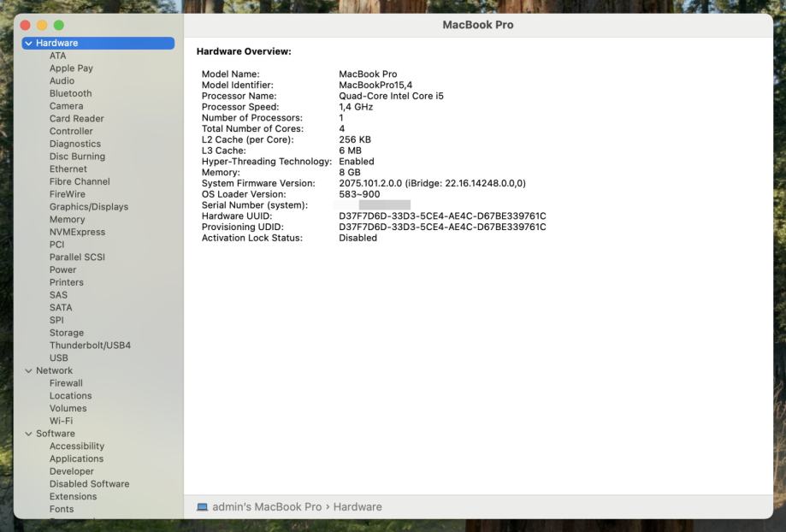The height and width of the screenshot is (532, 786).
Task: Click Hardware in the path bar
Action: [358, 507]
